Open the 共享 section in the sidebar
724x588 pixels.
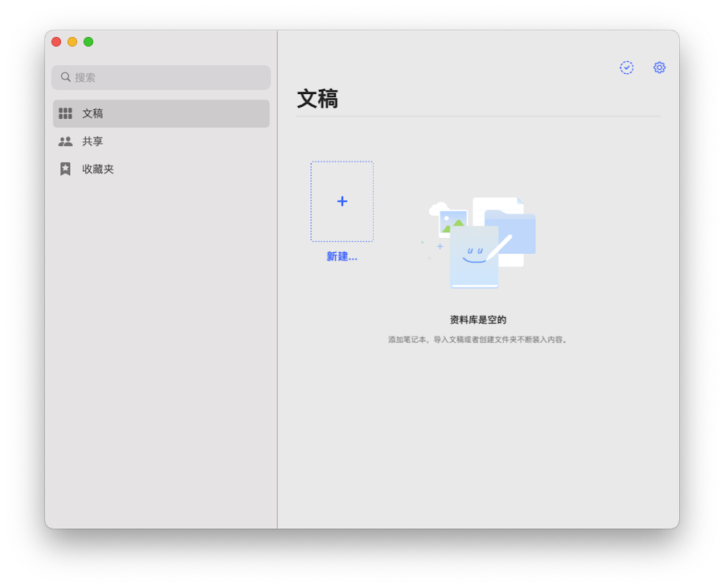click(x=162, y=141)
